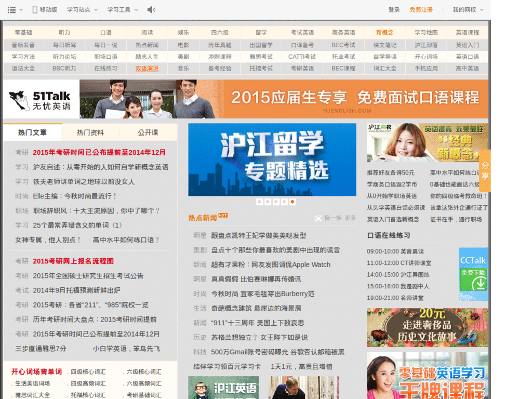Open the BBC听力 link

(x=64, y=69)
